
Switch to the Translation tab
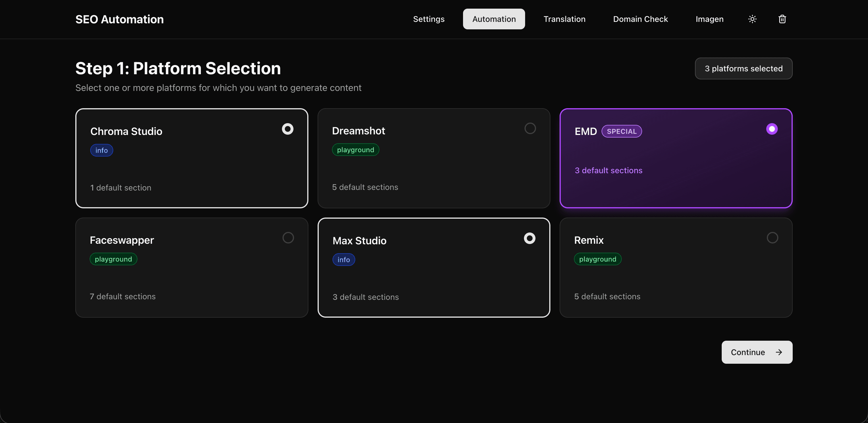point(564,19)
